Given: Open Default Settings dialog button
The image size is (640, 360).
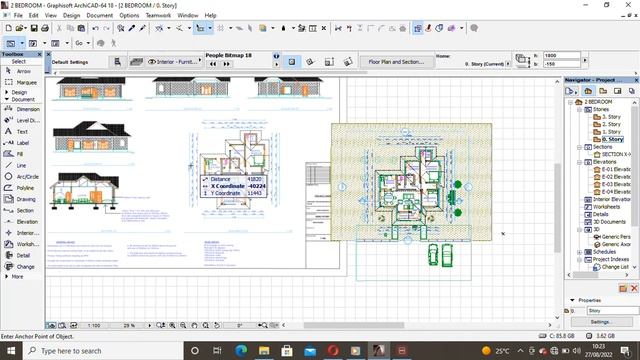Looking at the screenshot, I should pyautogui.click(x=117, y=62).
